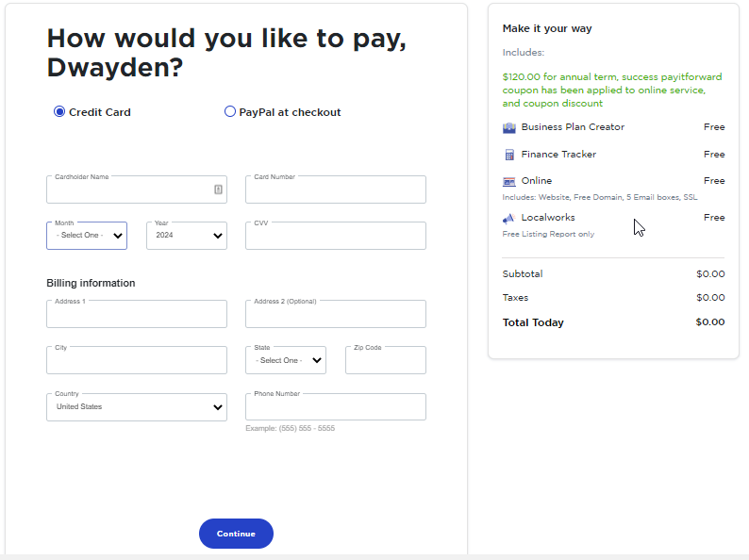Click the Address 1 field
This screenshot has width=749, height=560.
137,315
